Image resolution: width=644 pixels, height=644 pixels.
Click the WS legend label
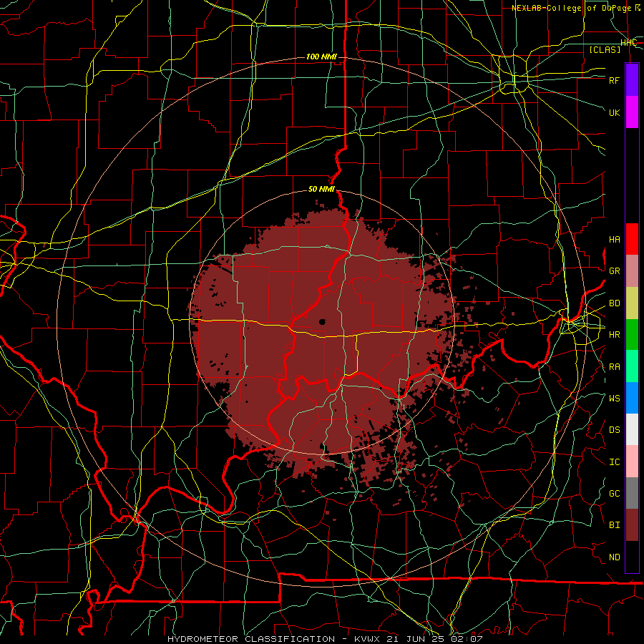point(615,399)
